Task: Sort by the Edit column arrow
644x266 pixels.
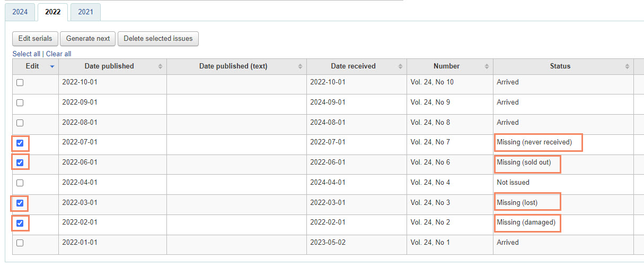Action: tap(52, 66)
